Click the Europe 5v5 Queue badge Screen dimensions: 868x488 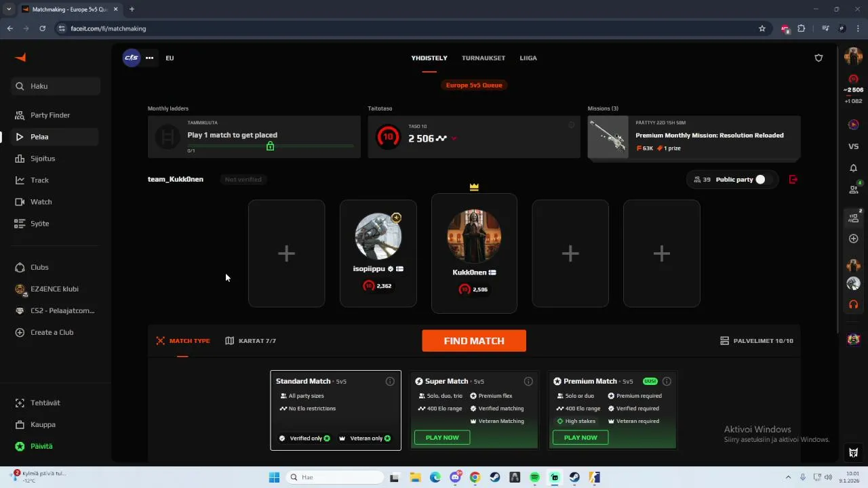pyautogui.click(x=474, y=85)
